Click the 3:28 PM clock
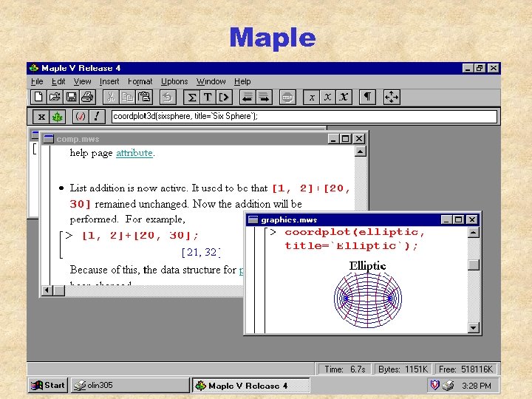This screenshot has height=399, width=532. tap(477, 386)
